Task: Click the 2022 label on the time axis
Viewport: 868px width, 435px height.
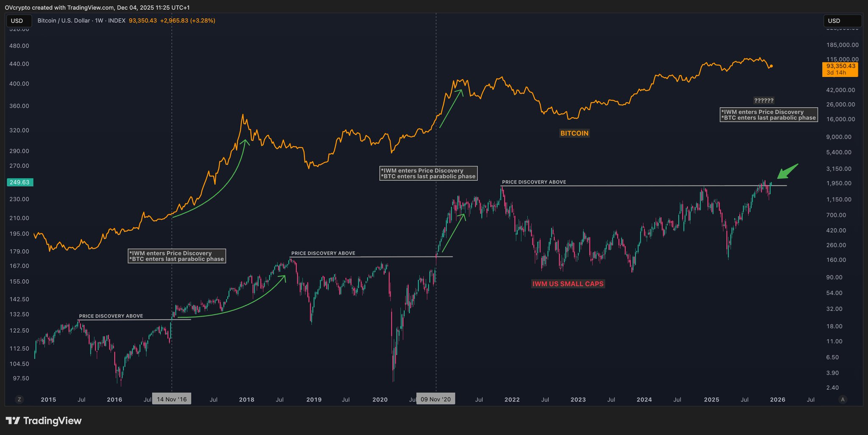Action: [512, 399]
